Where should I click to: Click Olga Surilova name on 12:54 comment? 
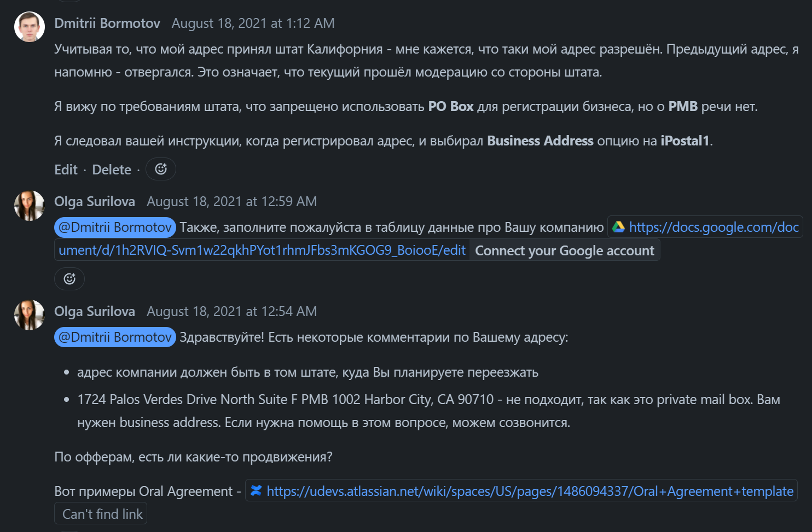pos(95,311)
